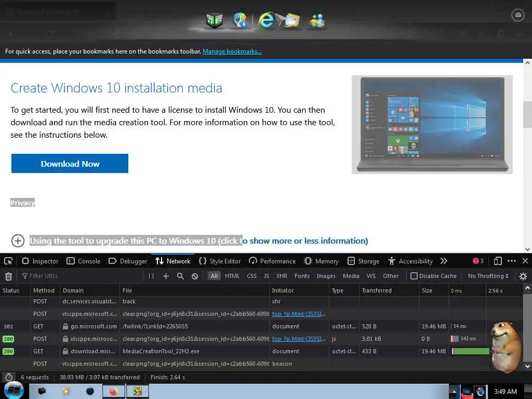Switch to the Inspector tab
This screenshot has height=399, width=532.
pos(40,261)
